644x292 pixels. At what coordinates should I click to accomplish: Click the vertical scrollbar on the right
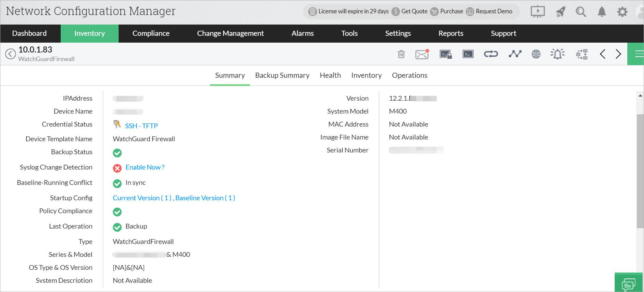point(640,171)
